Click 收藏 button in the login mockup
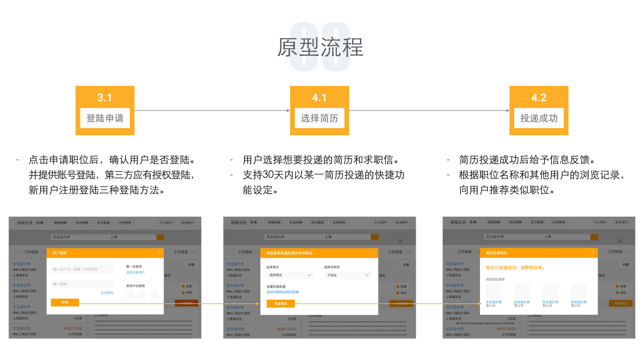The height and width of the screenshot is (362, 644). click(192, 265)
